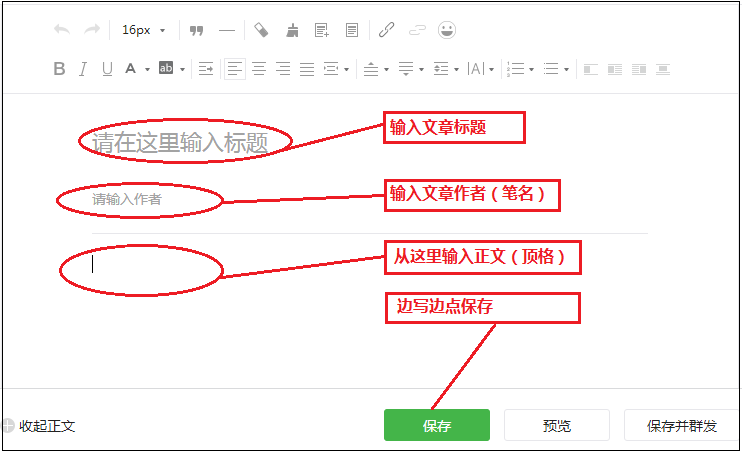This screenshot has height=452, width=742.
Task: Click the green 保存 button
Action: 437,425
